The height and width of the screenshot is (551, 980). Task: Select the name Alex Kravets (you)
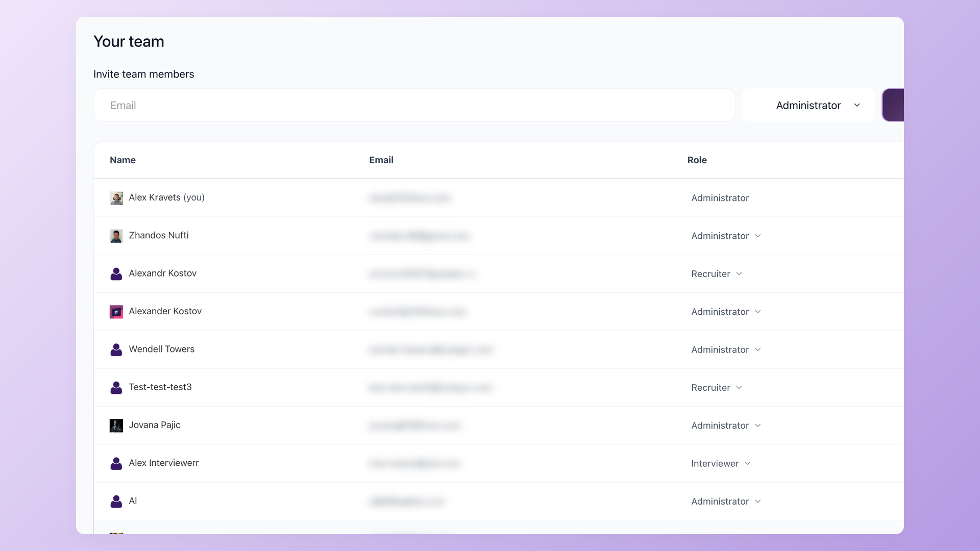(x=166, y=197)
